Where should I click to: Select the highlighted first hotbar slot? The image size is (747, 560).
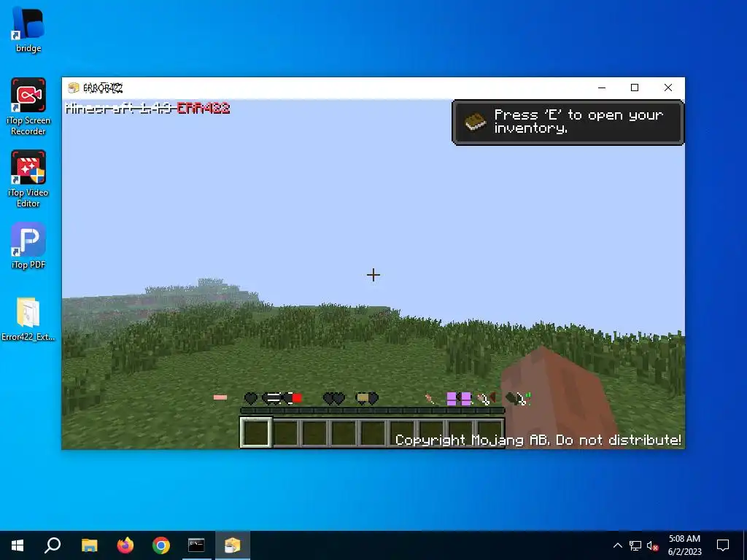(x=256, y=433)
